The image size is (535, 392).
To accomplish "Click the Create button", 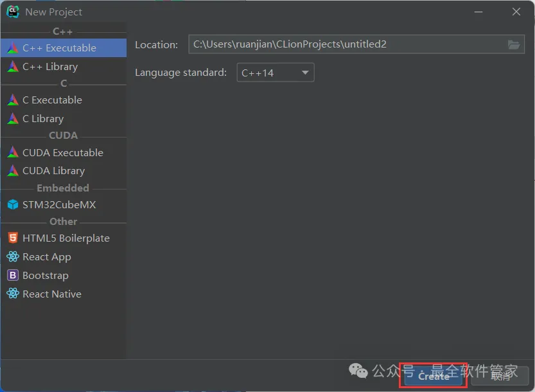I will click(434, 376).
